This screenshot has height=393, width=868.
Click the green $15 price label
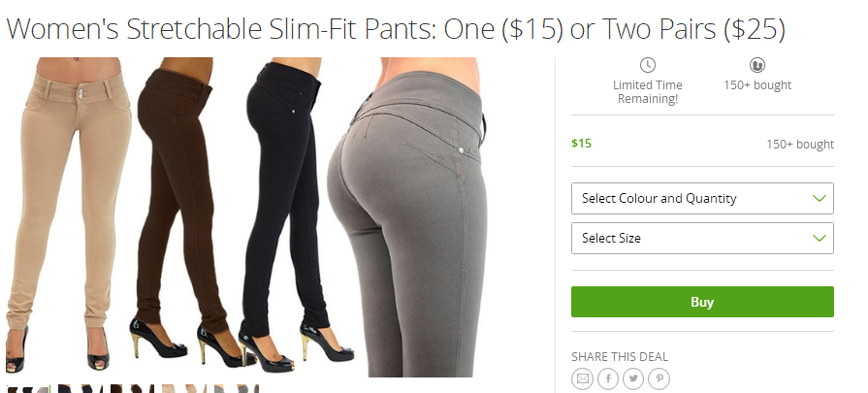click(x=581, y=144)
